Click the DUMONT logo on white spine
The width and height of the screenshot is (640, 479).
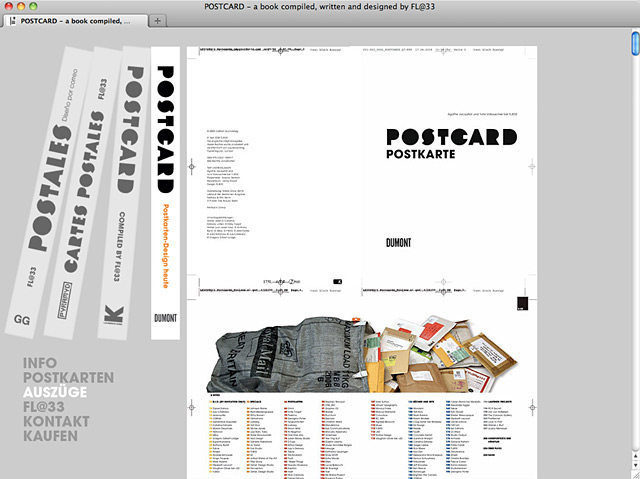tap(165, 318)
